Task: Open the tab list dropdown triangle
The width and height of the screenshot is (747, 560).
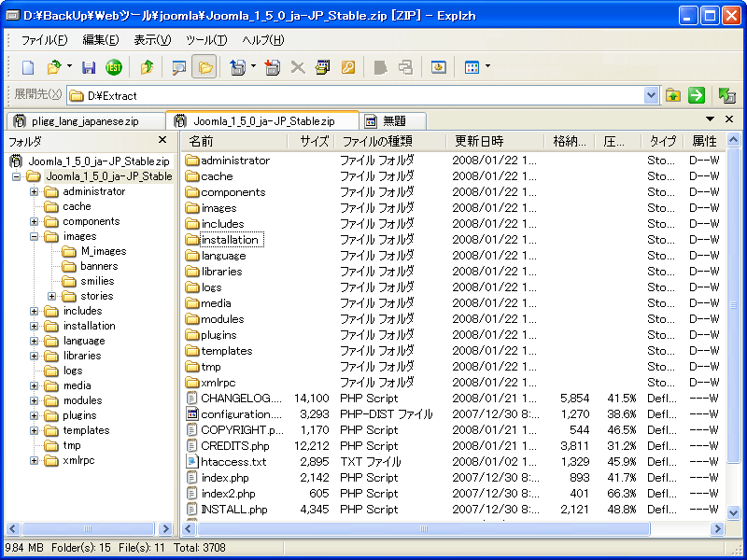Action: (x=710, y=119)
